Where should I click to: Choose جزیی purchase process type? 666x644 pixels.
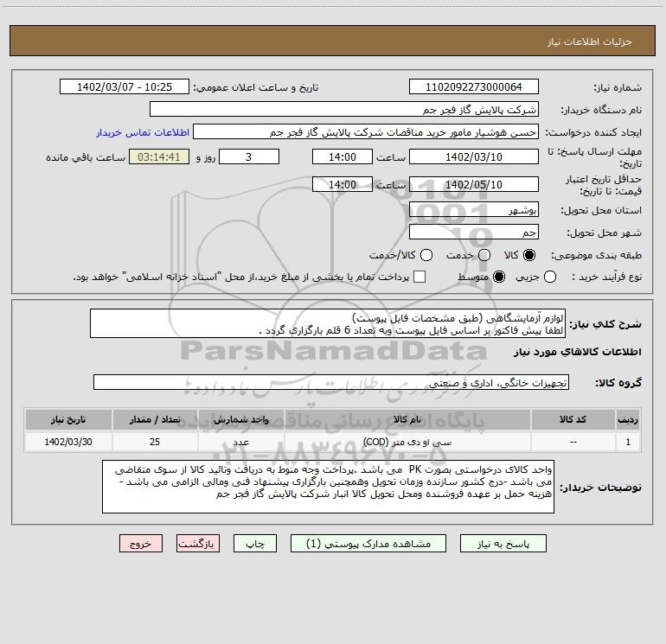point(550,277)
